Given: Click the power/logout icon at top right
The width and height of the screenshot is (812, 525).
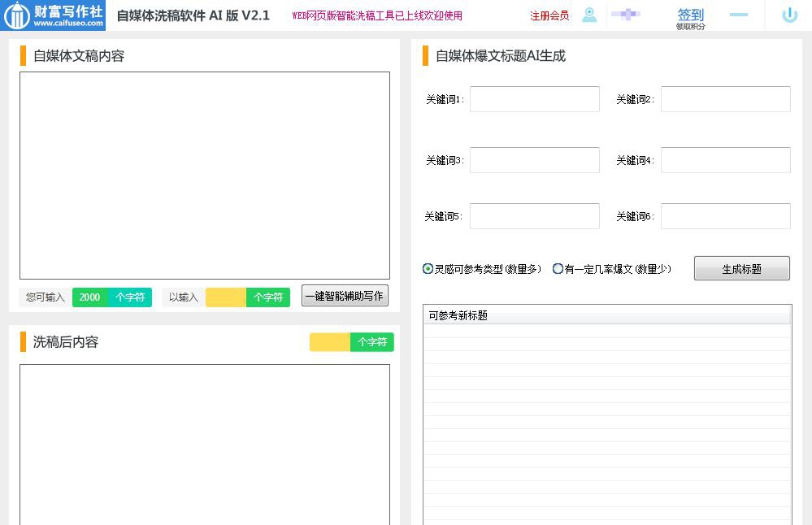Looking at the screenshot, I should pos(789,15).
